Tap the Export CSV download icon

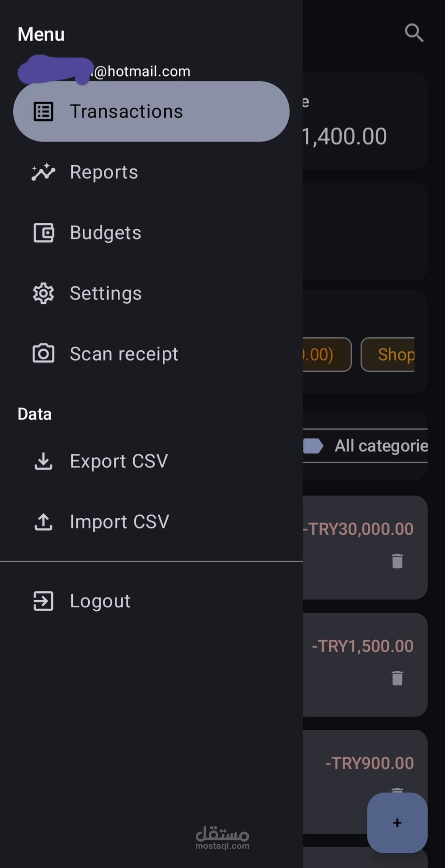[43, 461]
